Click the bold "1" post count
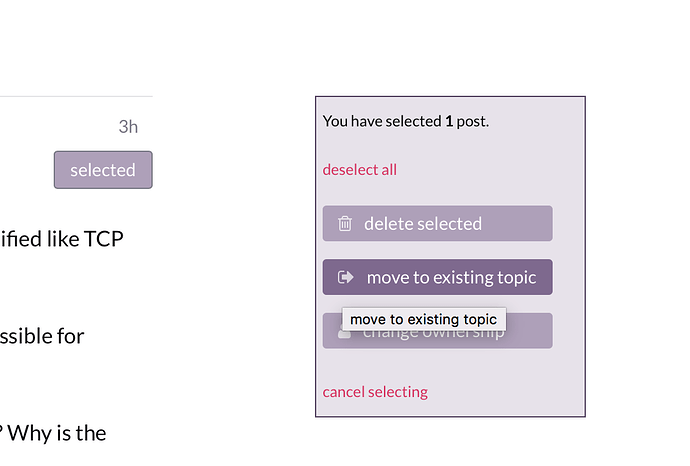 pyautogui.click(x=449, y=122)
